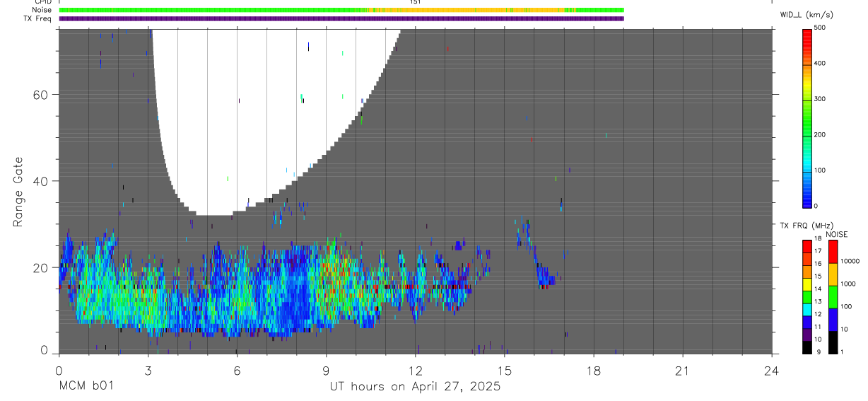Image resolution: width=868 pixels, height=401 pixels.
Task: Click the NOISE color scale bar
Action: tap(833, 296)
